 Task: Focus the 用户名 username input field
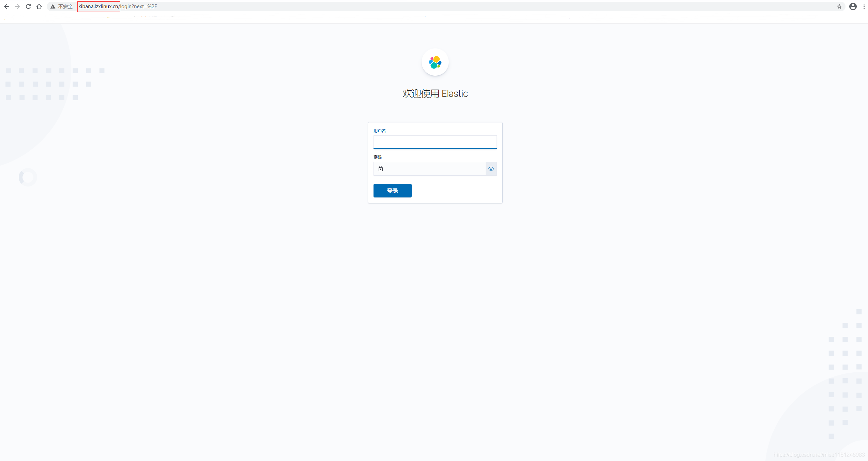coord(435,142)
